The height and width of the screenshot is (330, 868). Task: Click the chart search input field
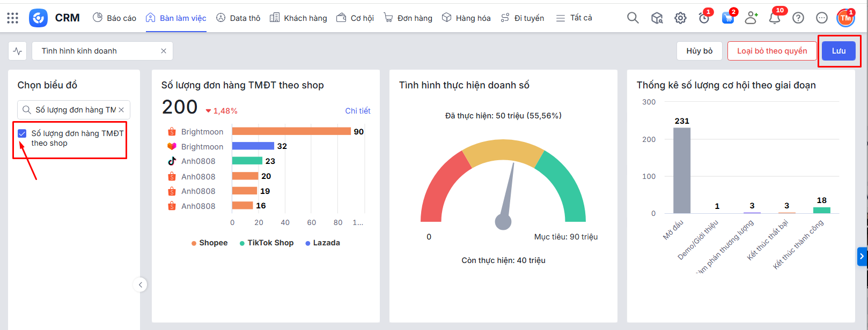pyautogui.click(x=74, y=110)
